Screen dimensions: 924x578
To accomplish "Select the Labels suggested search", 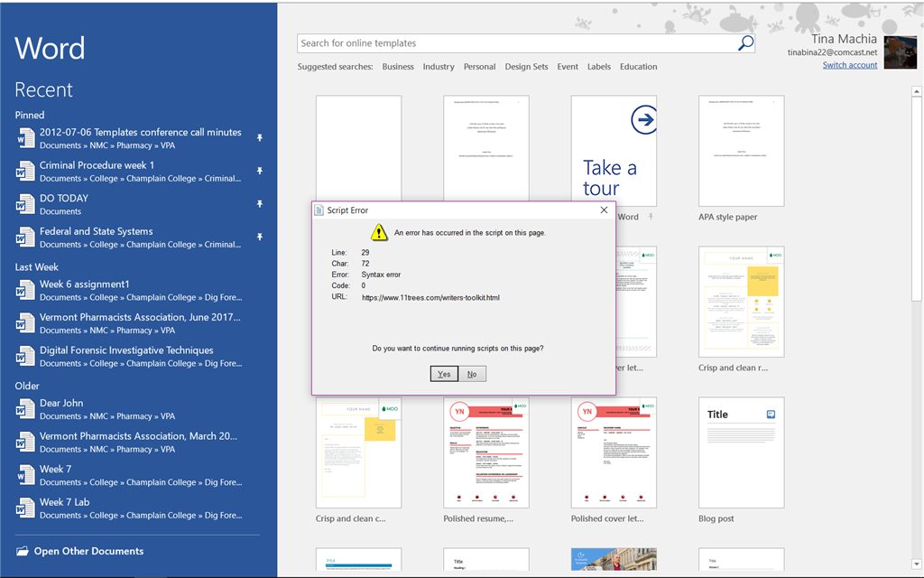I will (599, 67).
